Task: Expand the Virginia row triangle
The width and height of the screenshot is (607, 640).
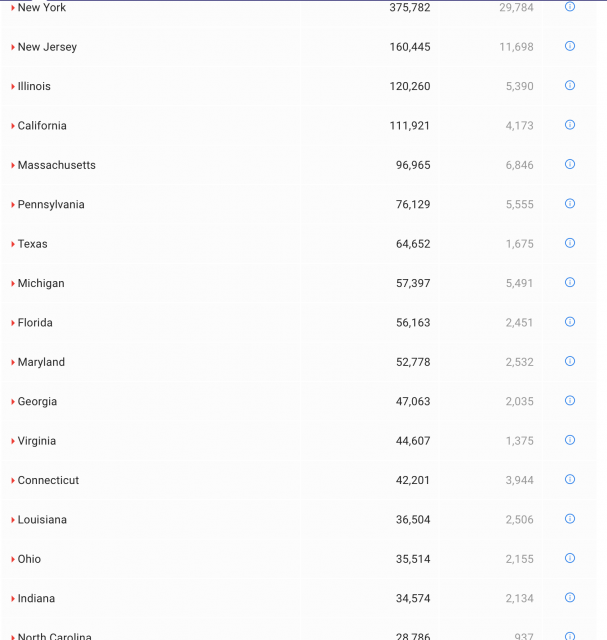Action: coord(13,441)
